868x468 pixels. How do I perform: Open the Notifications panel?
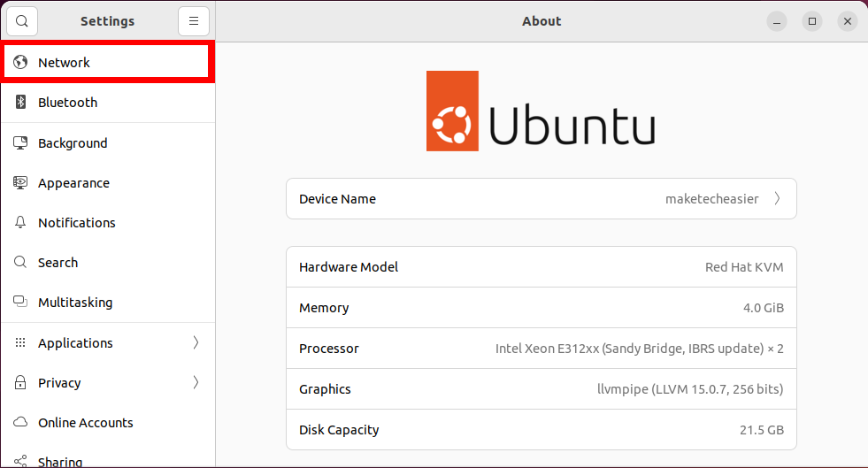108,222
